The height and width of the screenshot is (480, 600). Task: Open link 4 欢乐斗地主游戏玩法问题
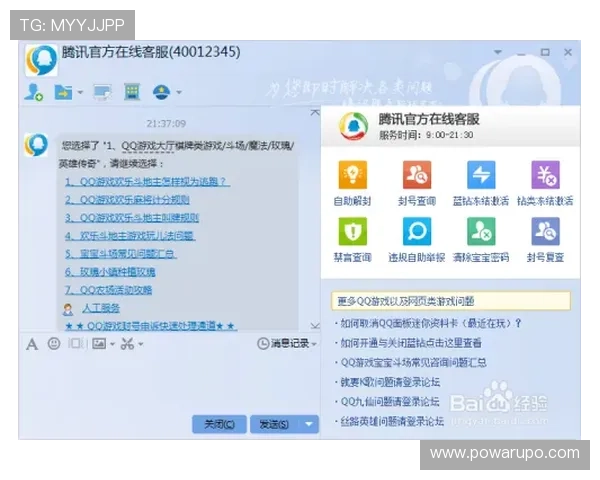click(x=130, y=236)
